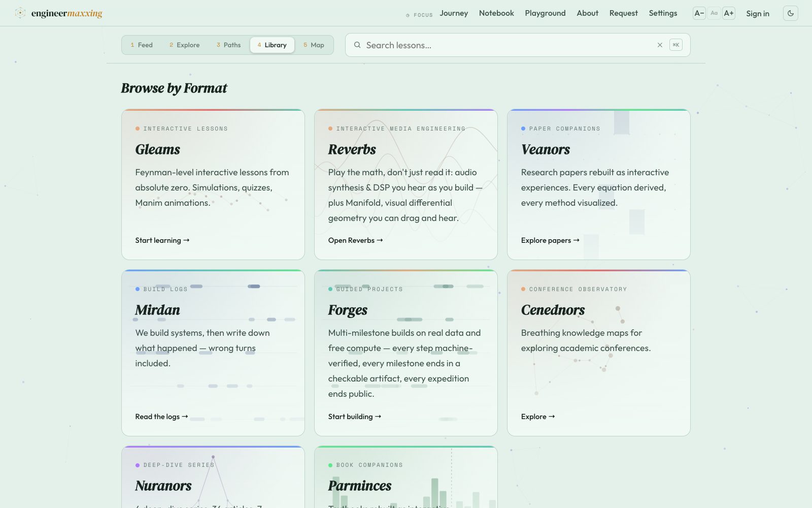Open the Cenednors card title

coord(553,310)
